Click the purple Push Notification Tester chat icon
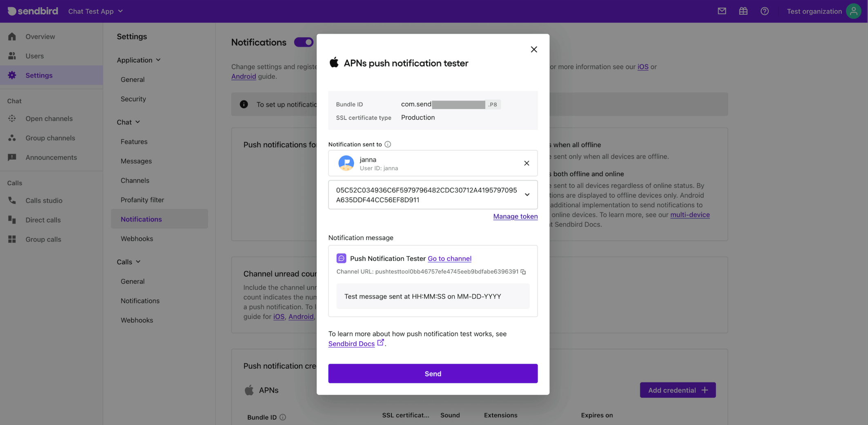This screenshot has height=425, width=868. coord(341,258)
